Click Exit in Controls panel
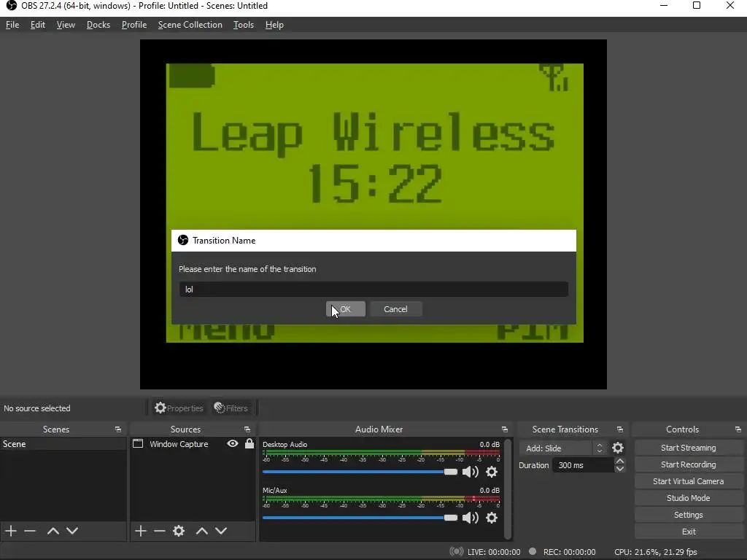The height and width of the screenshot is (560, 747). click(x=689, y=532)
